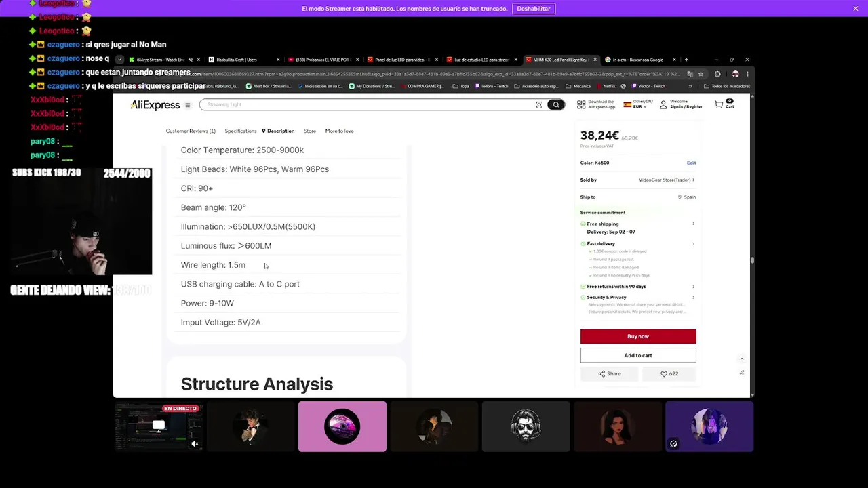Switch to the Specifications tab
Image resolution: width=868 pixels, height=488 pixels.
241,131
